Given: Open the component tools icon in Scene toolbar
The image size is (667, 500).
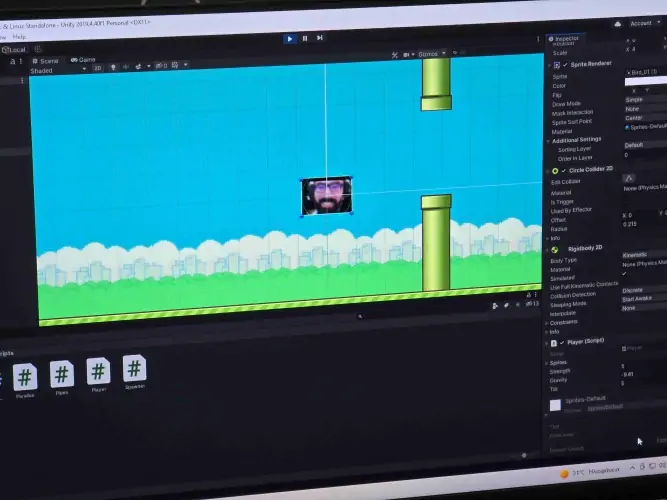Looking at the screenshot, I should (x=395, y=55).
